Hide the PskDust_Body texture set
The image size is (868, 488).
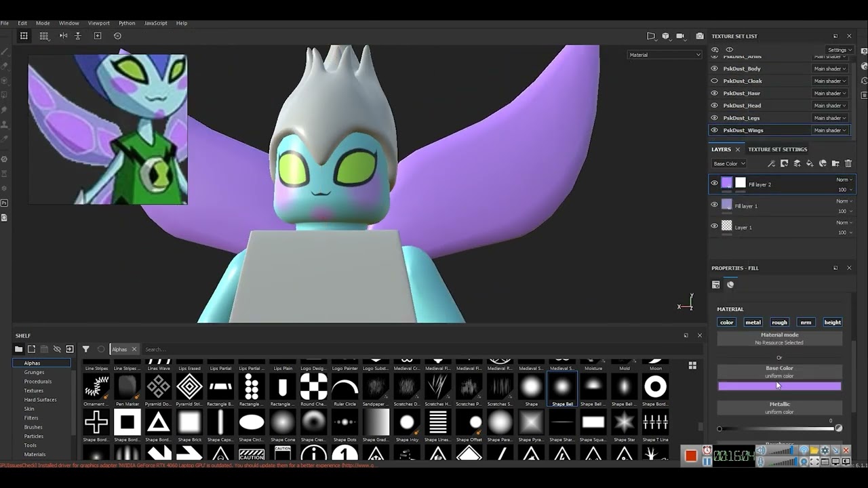[x=714, y=68]
